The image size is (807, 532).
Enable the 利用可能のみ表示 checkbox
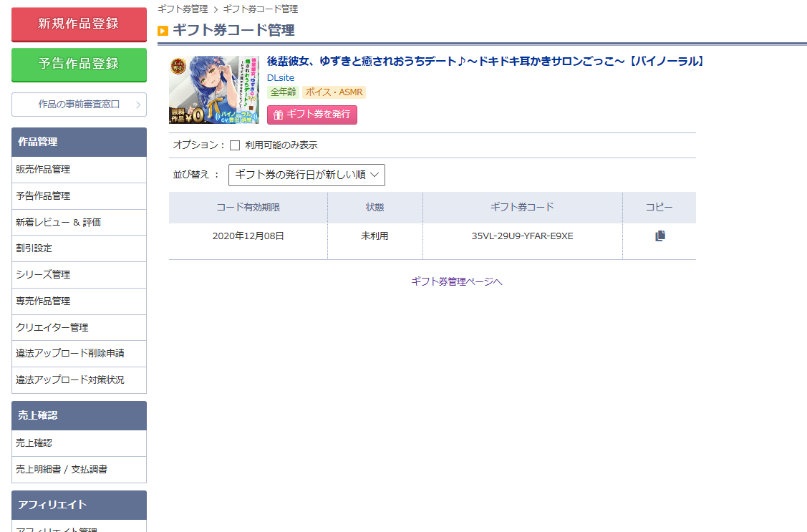coord(235,145)
